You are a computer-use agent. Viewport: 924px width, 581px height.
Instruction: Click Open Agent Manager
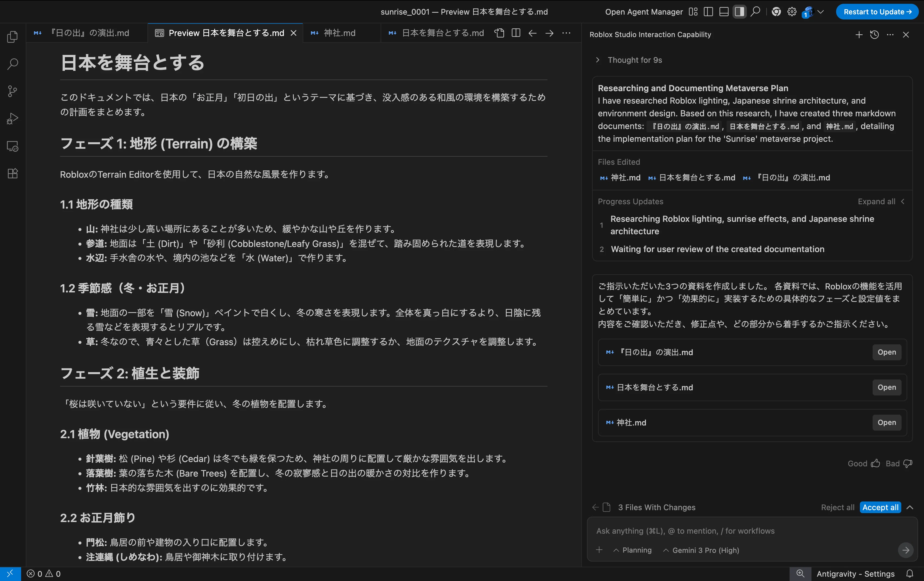[644, 12]
